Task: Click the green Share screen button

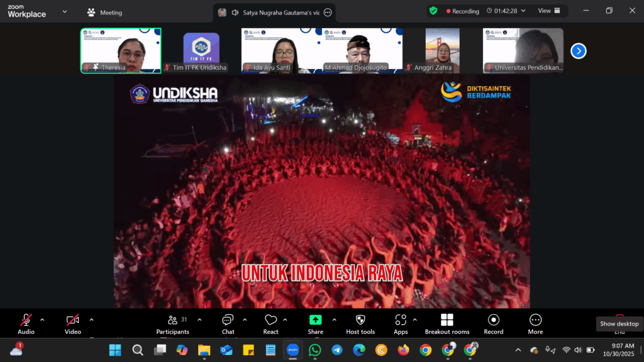Action: (x=315, y=323)
